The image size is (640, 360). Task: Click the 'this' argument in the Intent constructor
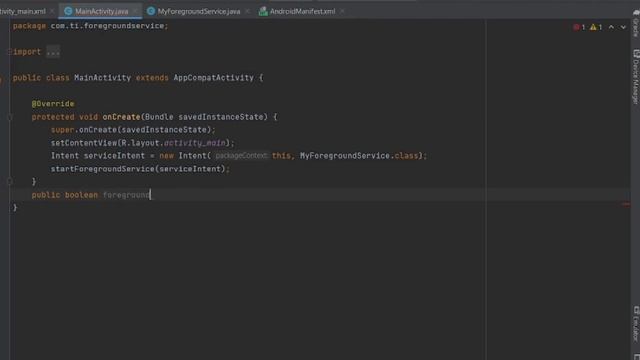281,156
